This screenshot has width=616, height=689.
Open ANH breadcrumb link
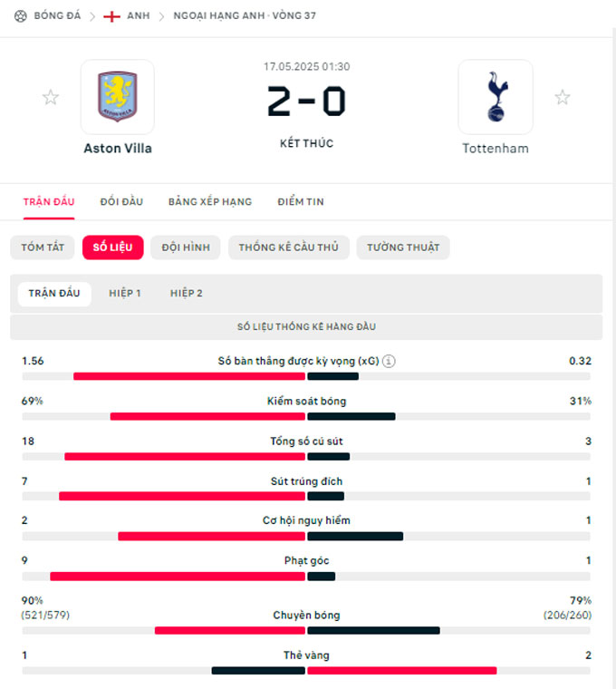[x=139, y=15]
